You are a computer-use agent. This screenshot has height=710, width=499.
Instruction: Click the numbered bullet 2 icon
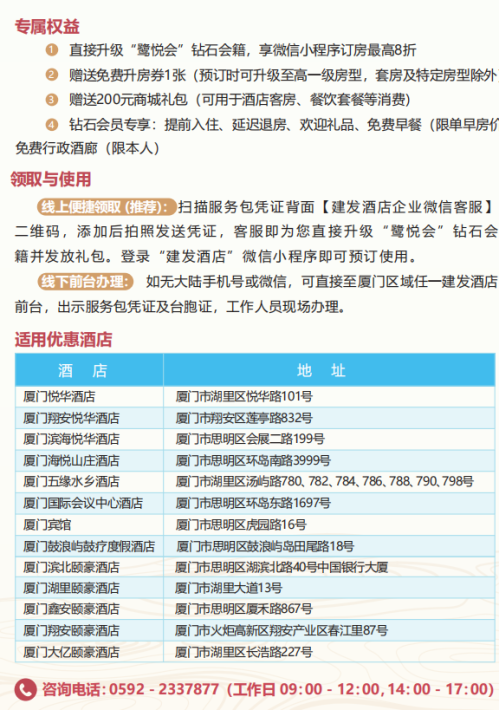pos(52,74)
